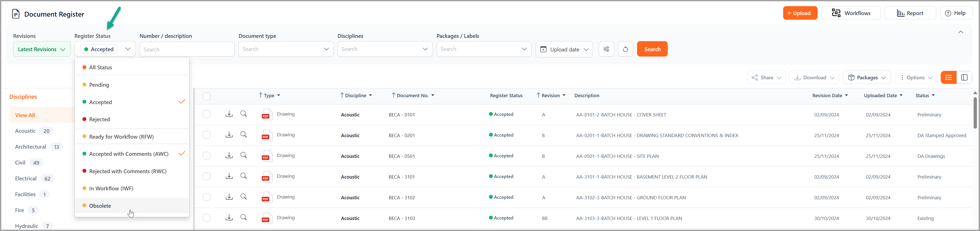
Task: Preview the BECA - 3101 document
Action: [x=244, y=176]
